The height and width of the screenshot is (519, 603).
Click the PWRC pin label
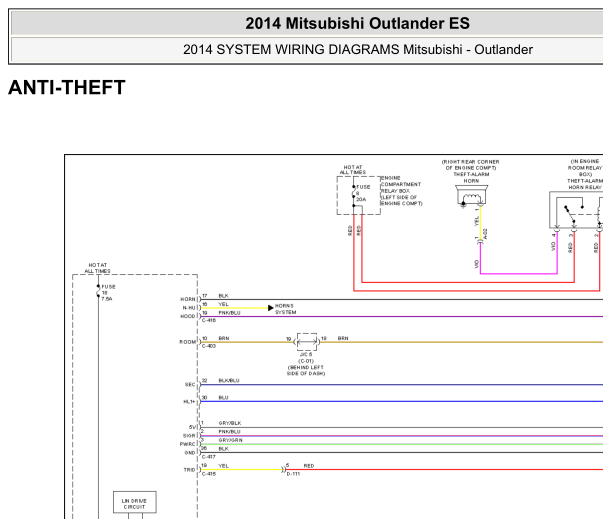[188, 444]
